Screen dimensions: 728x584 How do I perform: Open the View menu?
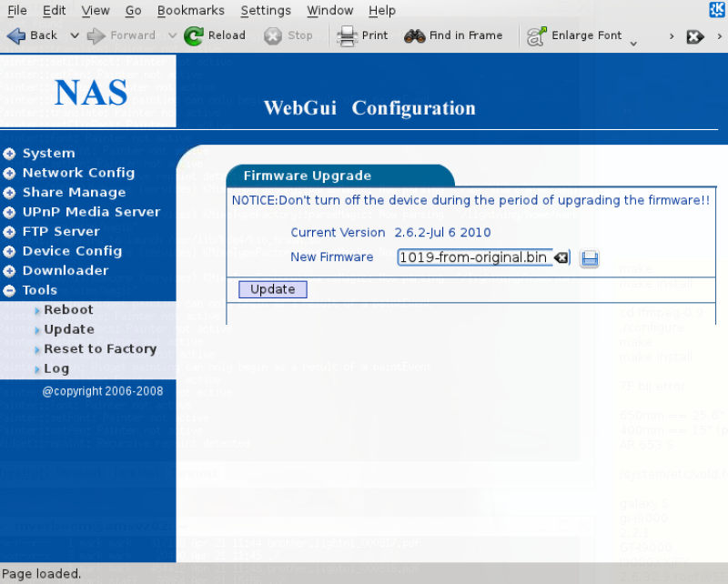tap(96, 10)
